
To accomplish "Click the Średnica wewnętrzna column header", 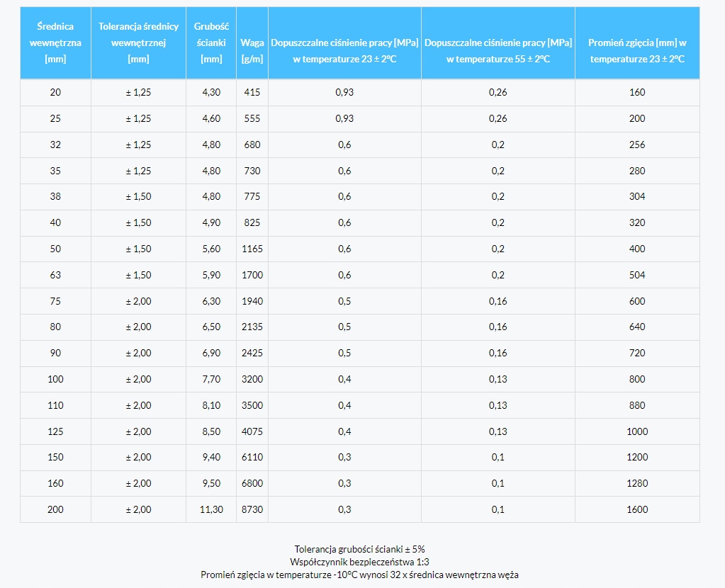I will (x=55, y=43).
